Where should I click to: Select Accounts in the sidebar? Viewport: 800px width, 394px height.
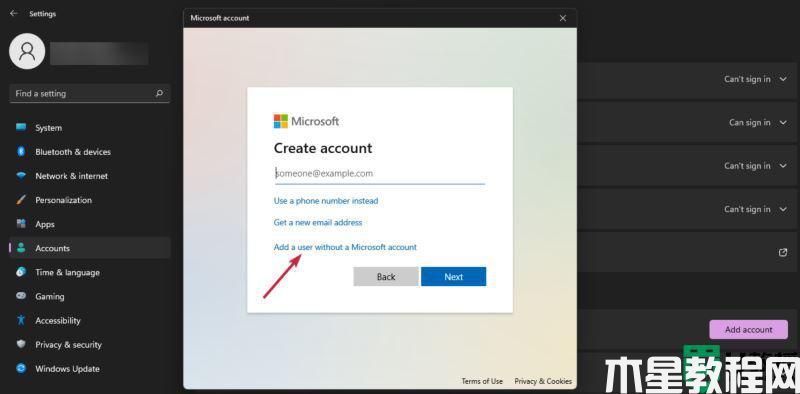point(90,248)
